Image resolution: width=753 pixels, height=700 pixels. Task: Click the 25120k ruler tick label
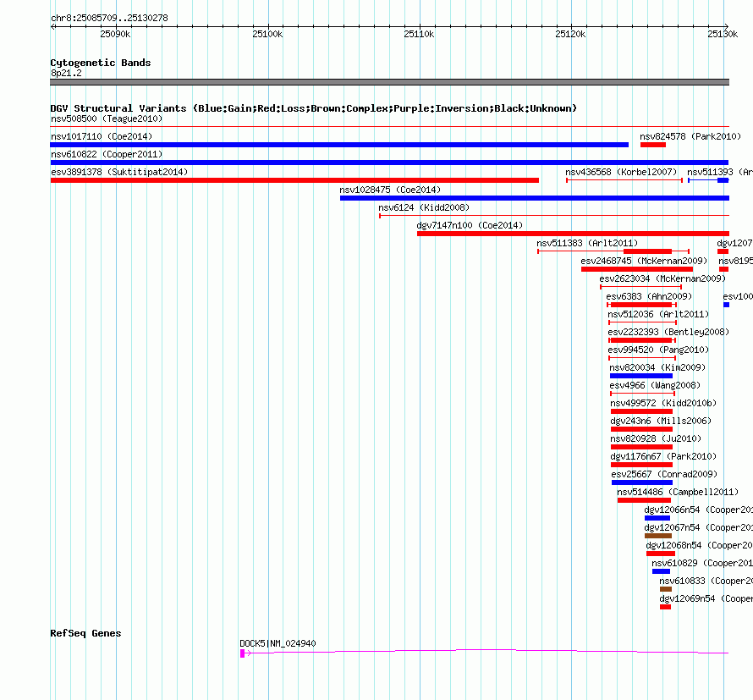[x=570, y=34]
